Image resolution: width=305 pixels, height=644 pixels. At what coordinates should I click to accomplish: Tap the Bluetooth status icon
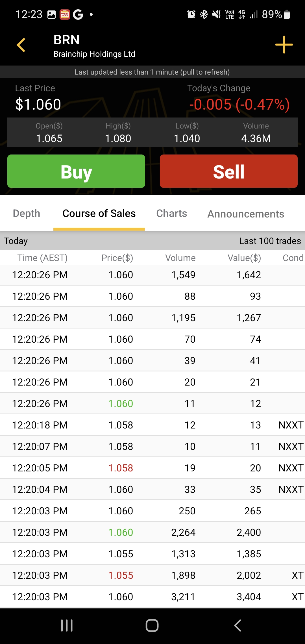coord(204,14)
